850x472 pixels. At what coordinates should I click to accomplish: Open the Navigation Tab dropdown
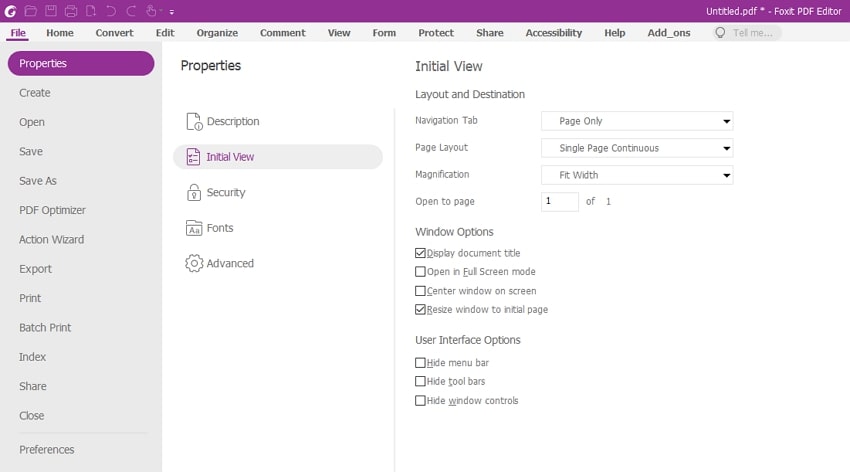[637, 121]
